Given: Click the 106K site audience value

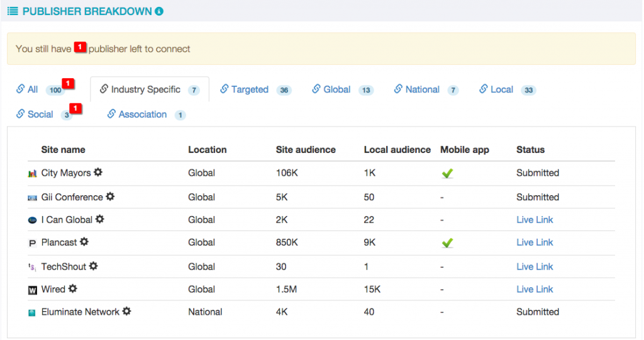Looking at the screenshot, I should click(287, 173).
